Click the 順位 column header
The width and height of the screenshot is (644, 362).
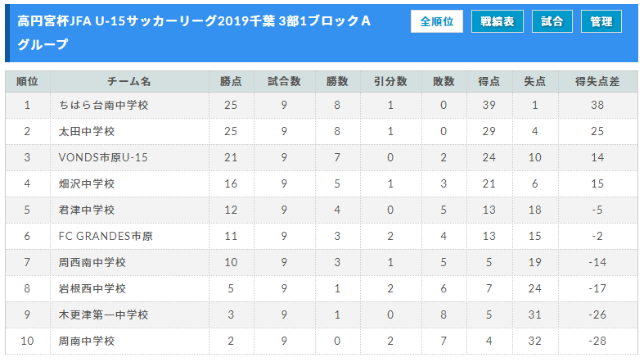(x=28, y=81)
